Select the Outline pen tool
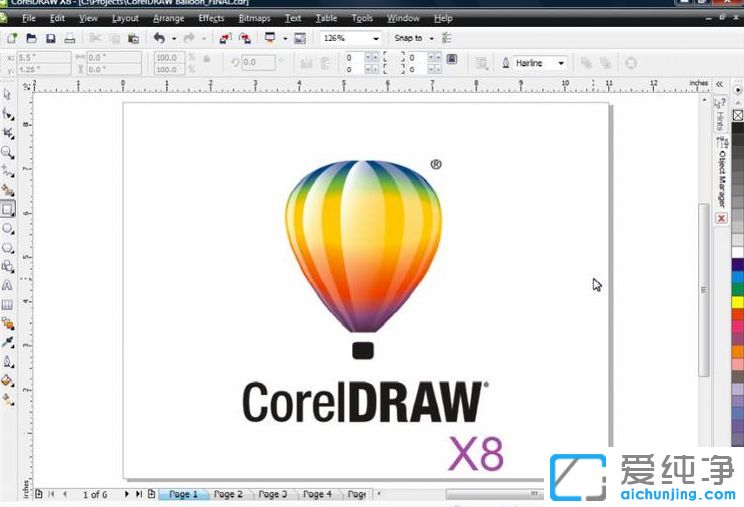The height and width of the screenshot is (507, 744). tap(7, 362)
